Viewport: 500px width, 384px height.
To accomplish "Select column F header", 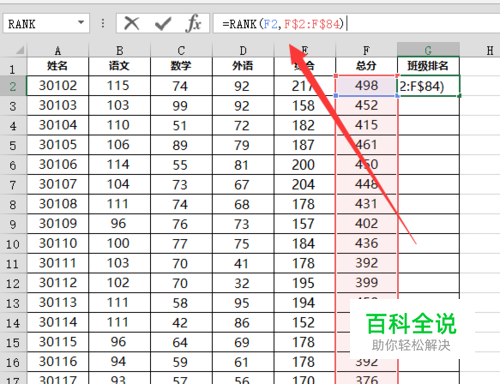I will tap(366, 50).
